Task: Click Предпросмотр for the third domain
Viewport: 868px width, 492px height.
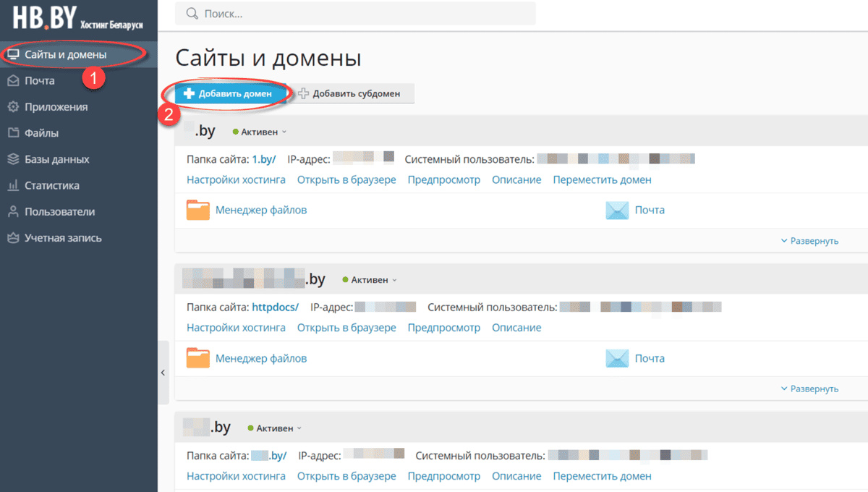Action: (444, 476)
